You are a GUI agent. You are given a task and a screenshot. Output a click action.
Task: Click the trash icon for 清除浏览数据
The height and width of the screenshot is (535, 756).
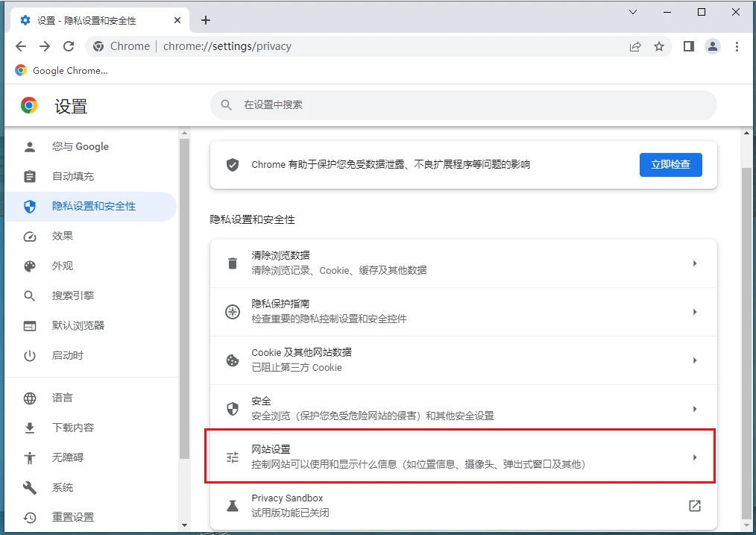tap(233, 263)
